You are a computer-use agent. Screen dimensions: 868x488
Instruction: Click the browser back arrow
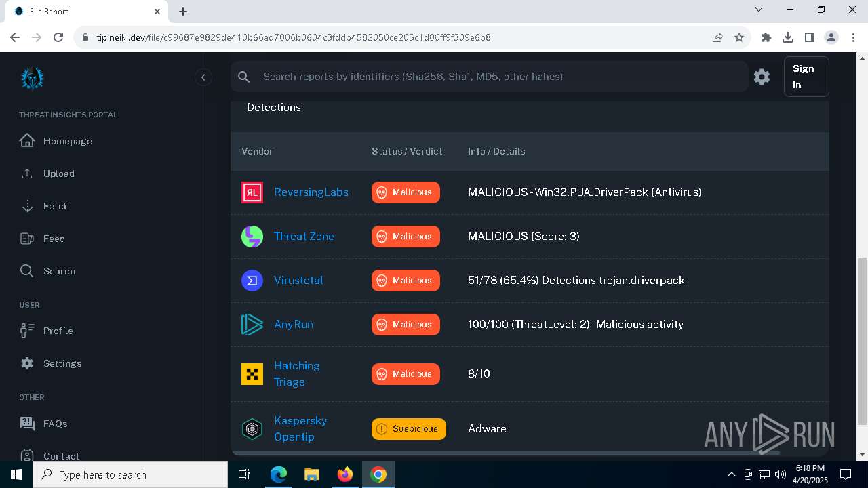pyautogui.click(x=15, y=37)
